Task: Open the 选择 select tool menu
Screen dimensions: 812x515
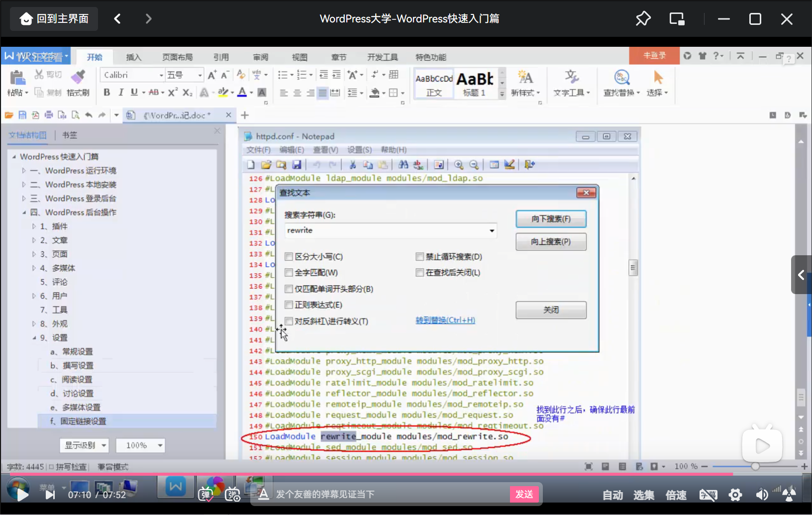Action: (657, 83)
